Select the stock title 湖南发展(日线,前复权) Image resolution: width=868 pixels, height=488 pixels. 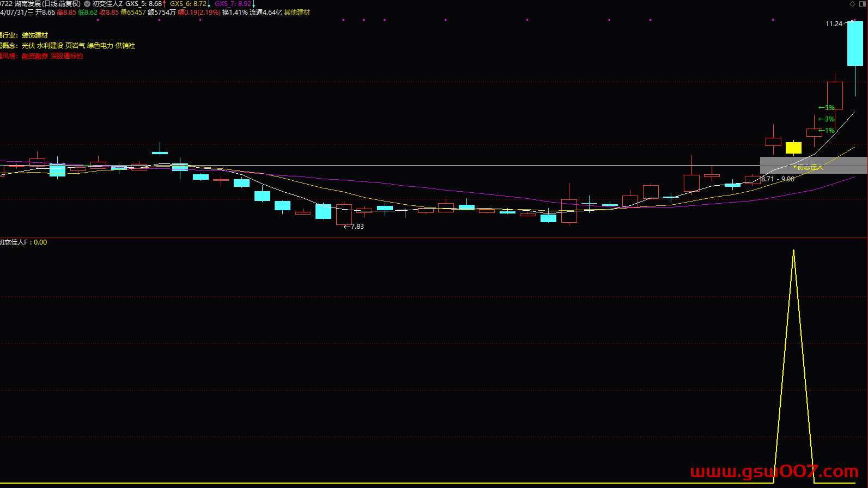coord(47,4)
